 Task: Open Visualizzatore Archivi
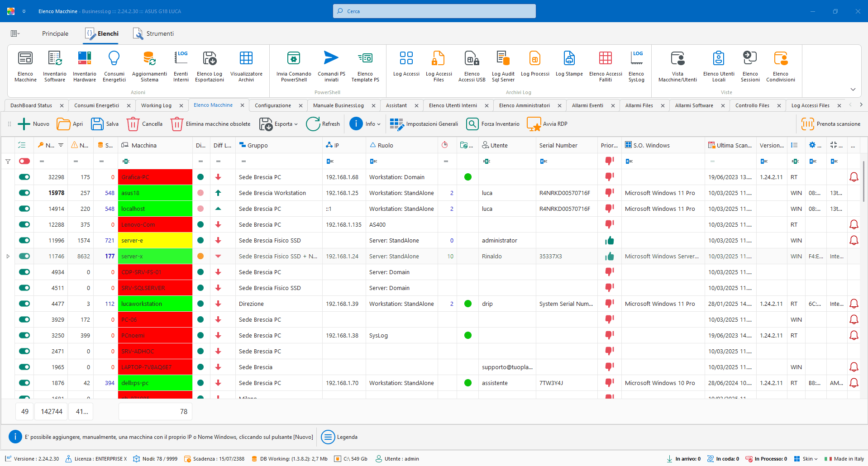pyautogui.click(x=246, y=67)
